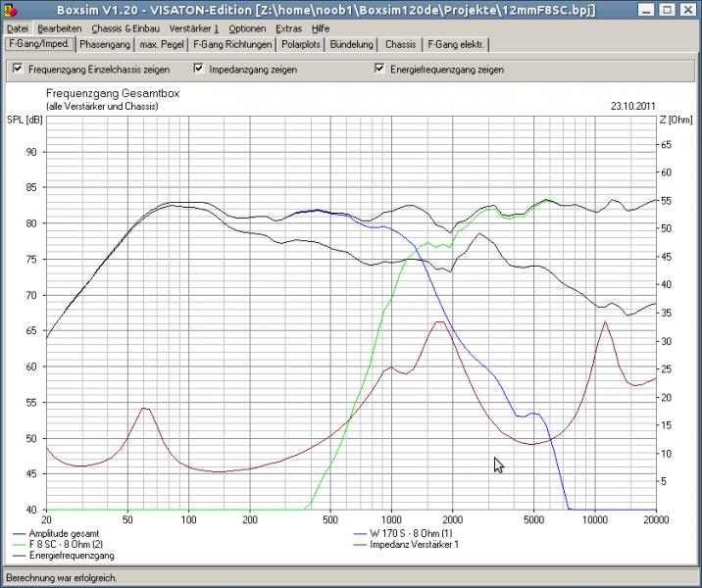702x588 pixels.
Task: Open the Bearbeiten menu
Action: 60,29
